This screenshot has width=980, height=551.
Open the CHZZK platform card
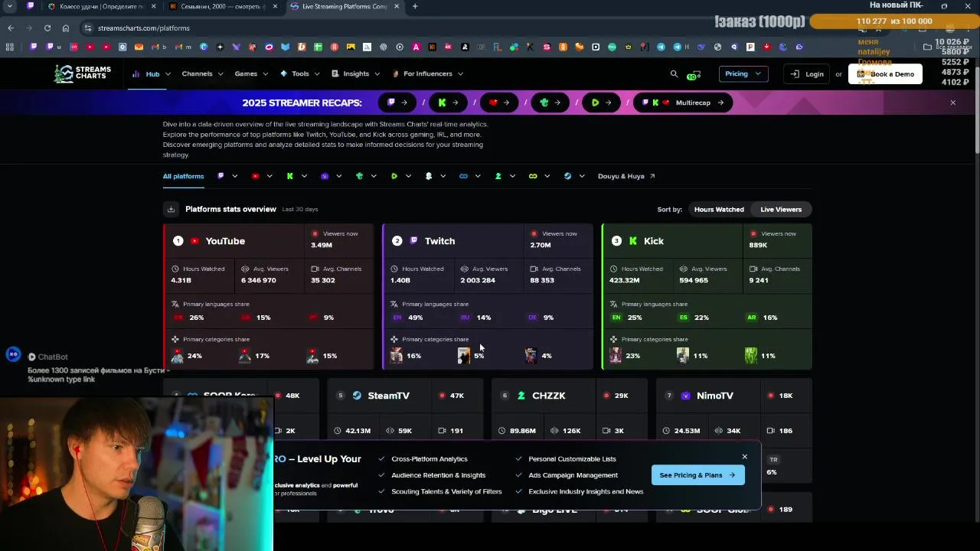pos(548,396)
